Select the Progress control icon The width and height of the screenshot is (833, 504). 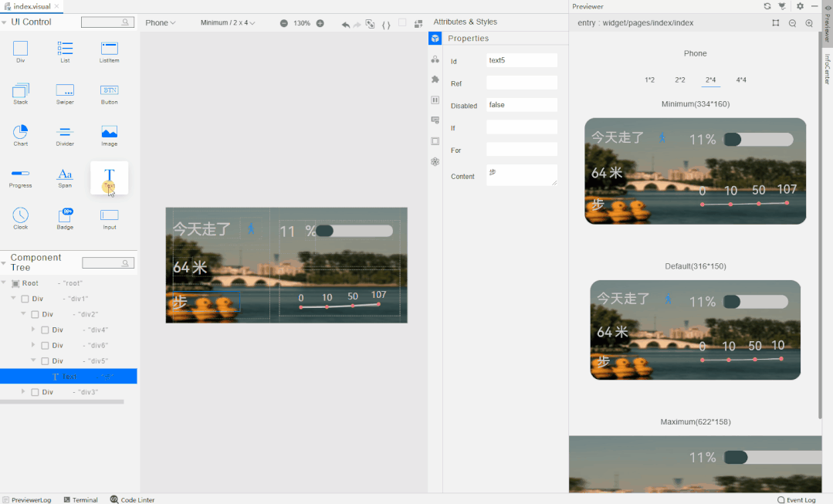tap(20, 173)
